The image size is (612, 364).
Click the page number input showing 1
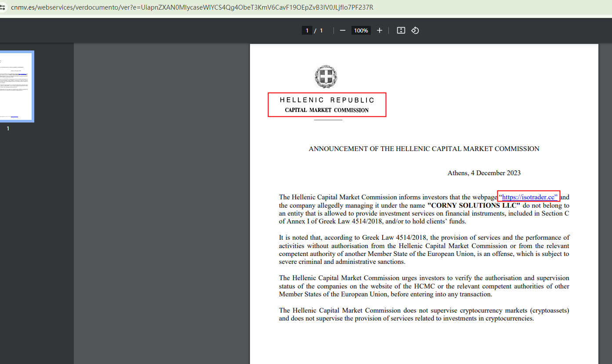307,30
